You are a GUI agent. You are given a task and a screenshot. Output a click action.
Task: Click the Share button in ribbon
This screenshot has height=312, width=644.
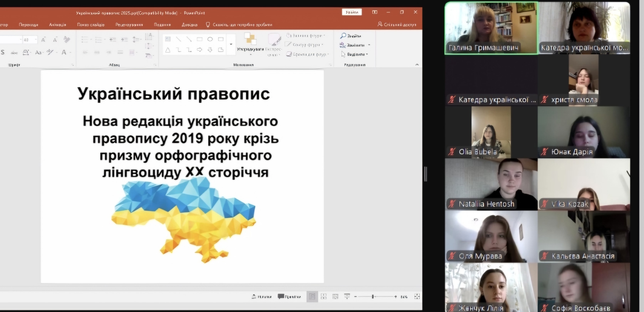[397, 24]
